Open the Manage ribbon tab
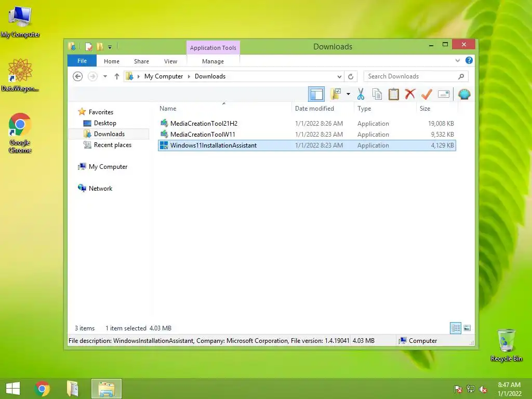The image size is (532, 399). pos(212,61)
